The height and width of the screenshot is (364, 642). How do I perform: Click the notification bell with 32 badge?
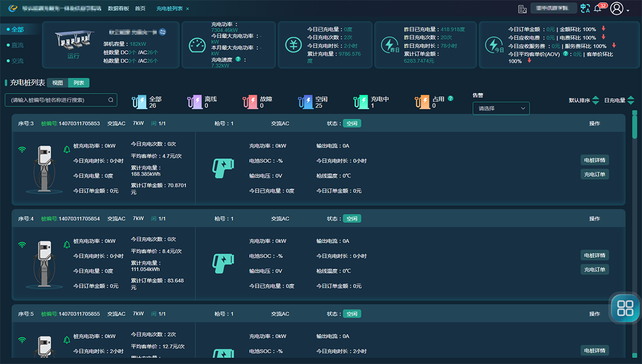[598, 9]
